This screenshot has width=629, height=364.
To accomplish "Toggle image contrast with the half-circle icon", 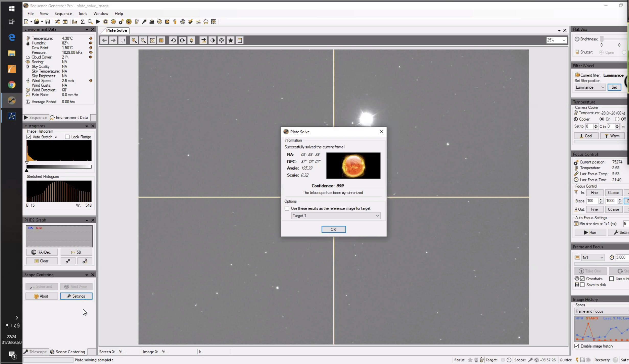I will [212, 40].
